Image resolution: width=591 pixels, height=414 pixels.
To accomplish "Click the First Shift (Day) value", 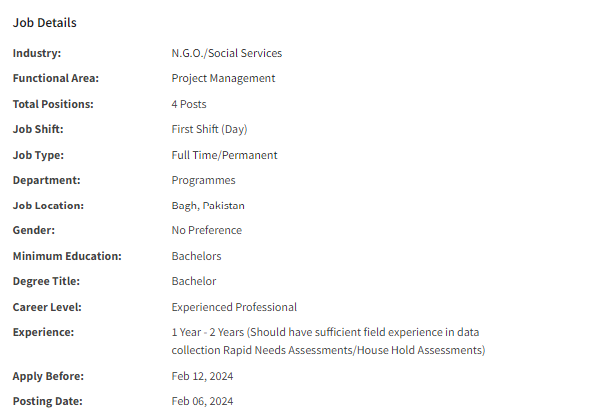I will pyautogui.click(x=209, y=129).
